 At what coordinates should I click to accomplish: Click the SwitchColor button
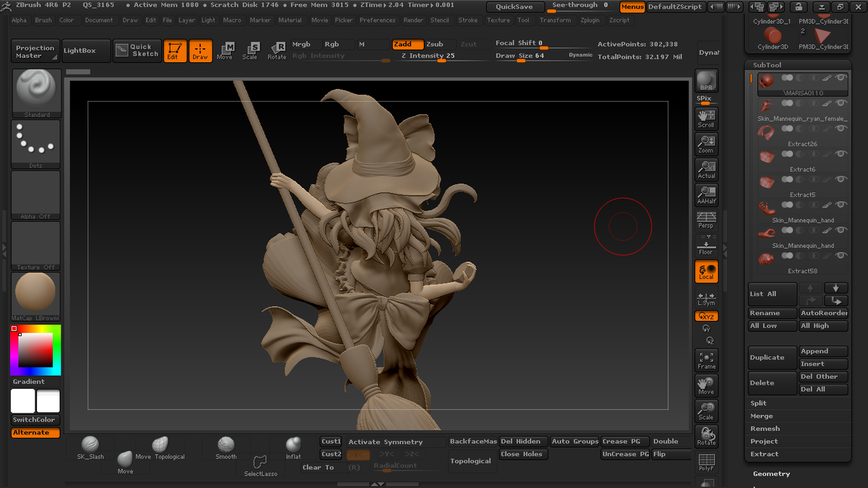pos(35,420)
